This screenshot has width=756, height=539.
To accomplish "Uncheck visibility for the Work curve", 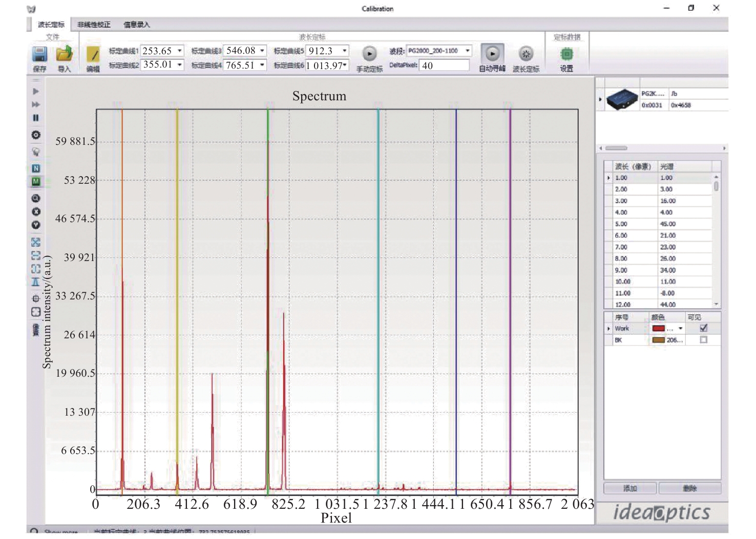I will coord(703,328).
